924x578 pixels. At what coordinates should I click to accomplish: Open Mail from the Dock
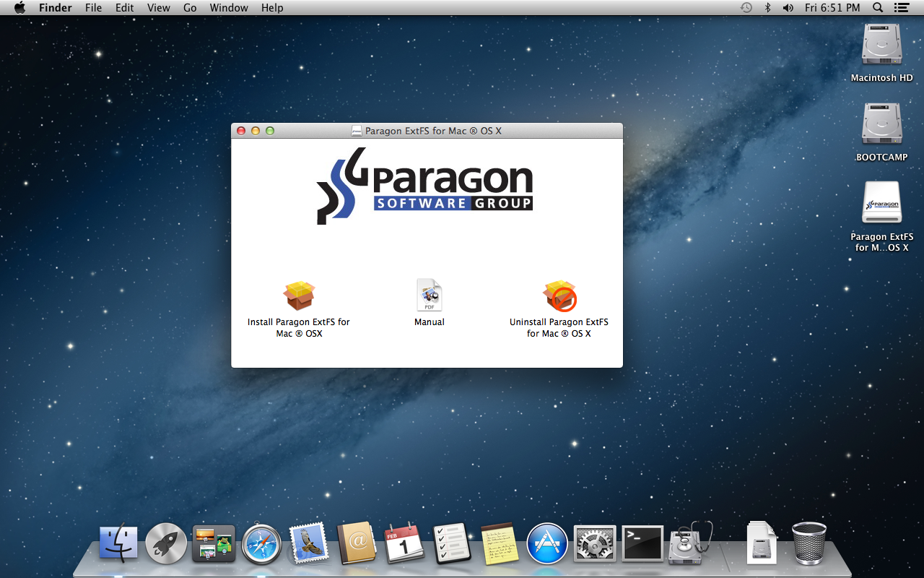tap(309, 543)
